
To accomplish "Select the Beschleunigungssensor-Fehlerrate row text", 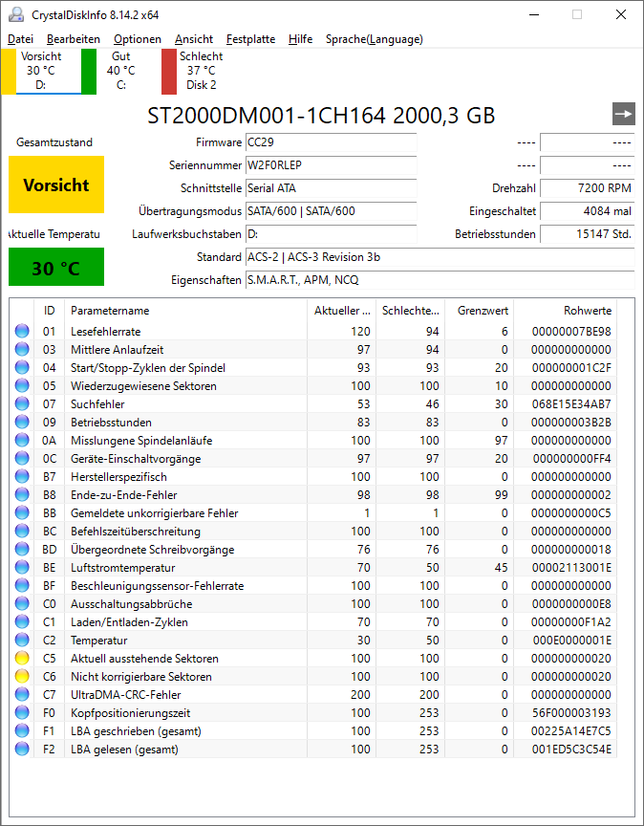I will pyautogui.click(x=157, y=586).
